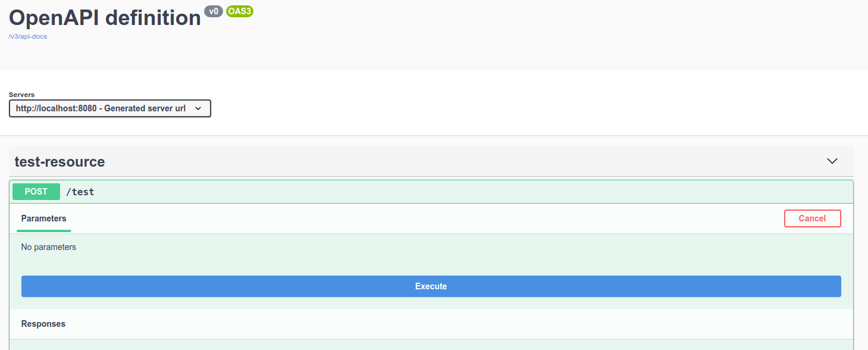Screen dimensions: 868x350
Task: Click the dropdown arrow in the Servers selector
Action: [x=198, y=108]
